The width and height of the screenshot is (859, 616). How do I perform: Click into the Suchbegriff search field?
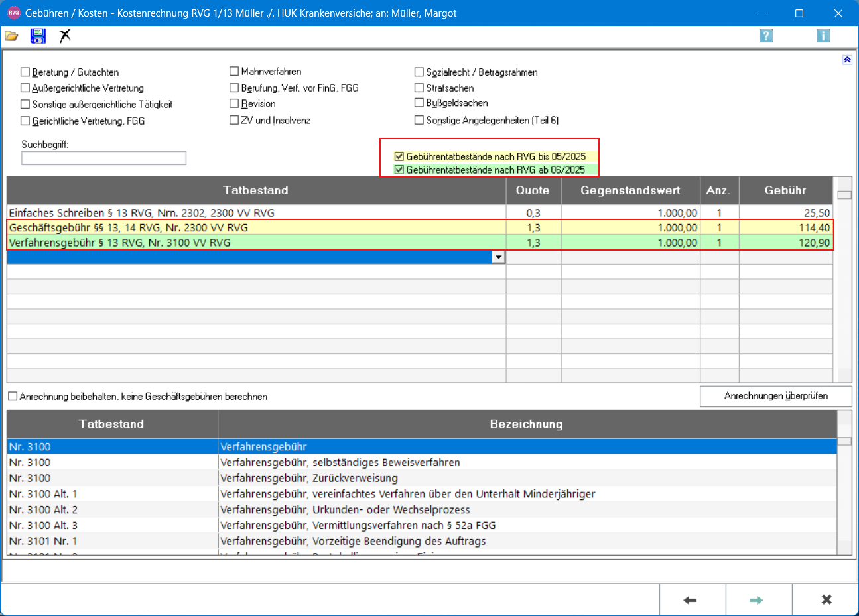(103, 158)
